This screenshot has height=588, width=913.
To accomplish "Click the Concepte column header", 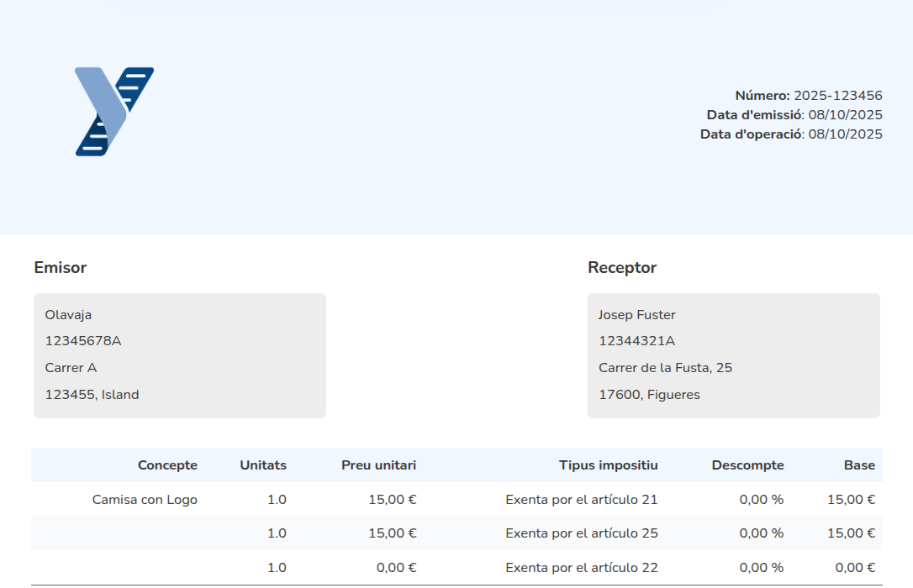I will [x=167, y=465].
